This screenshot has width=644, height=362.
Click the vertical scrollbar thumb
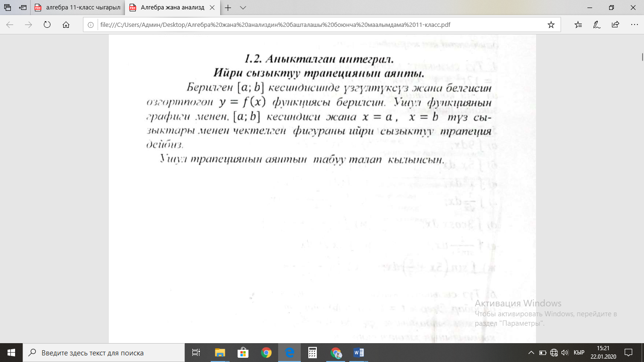(x=642, y=57)
